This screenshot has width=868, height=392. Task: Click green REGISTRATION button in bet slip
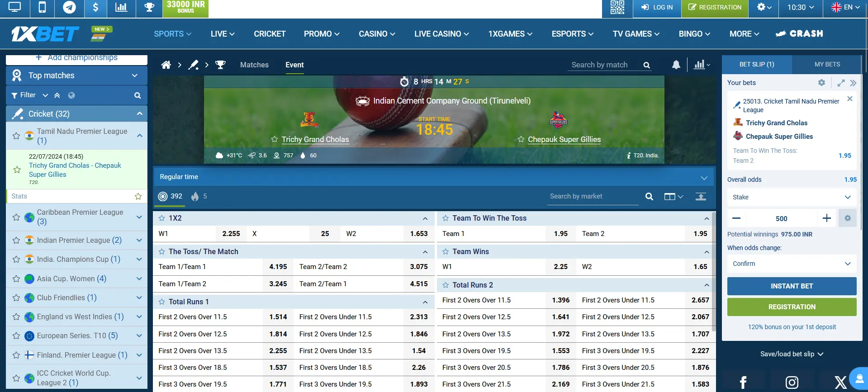[792, 307]
